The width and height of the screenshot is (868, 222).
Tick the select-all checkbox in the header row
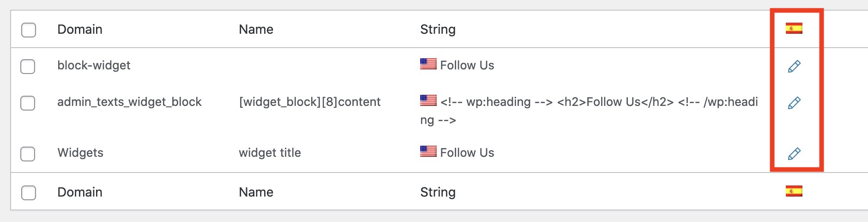click(29, 30)
